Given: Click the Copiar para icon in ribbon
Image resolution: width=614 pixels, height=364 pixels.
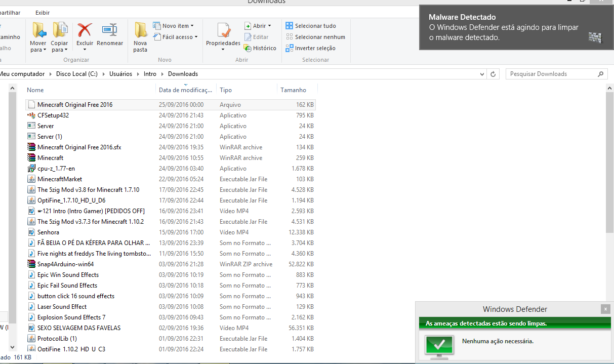Looking at the screenshot, I should [x=60, y=30].
